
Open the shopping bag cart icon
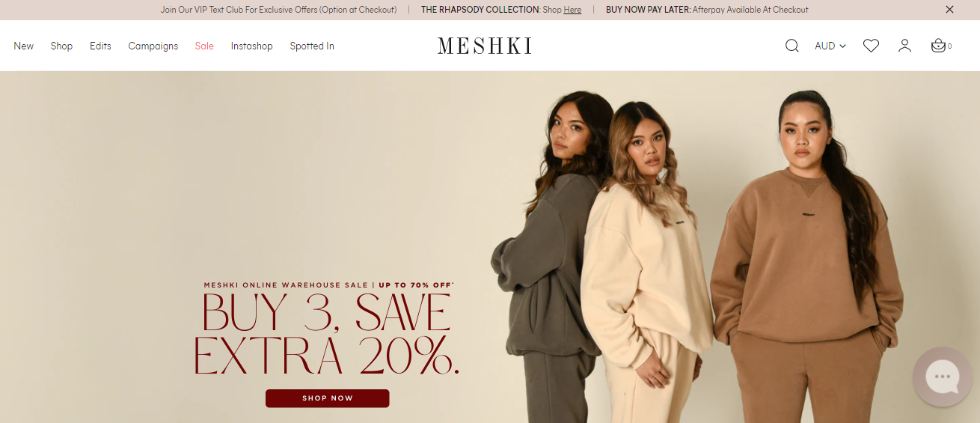(938, 46)
